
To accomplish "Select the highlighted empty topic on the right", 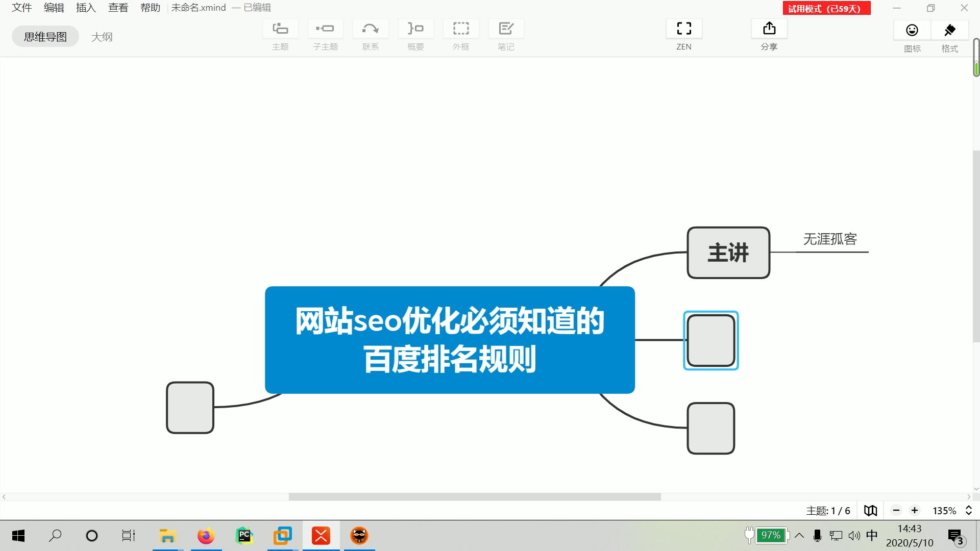I will click(x=711, y=340).
